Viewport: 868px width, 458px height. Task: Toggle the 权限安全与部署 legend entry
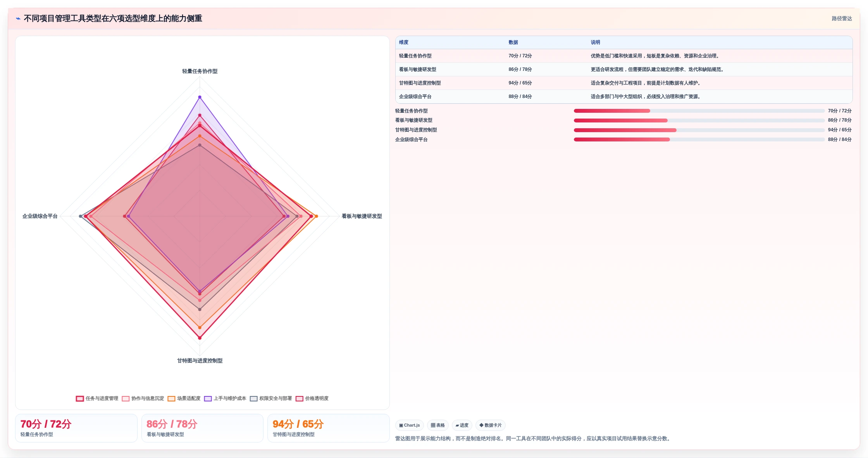click(x=271, y=398)
